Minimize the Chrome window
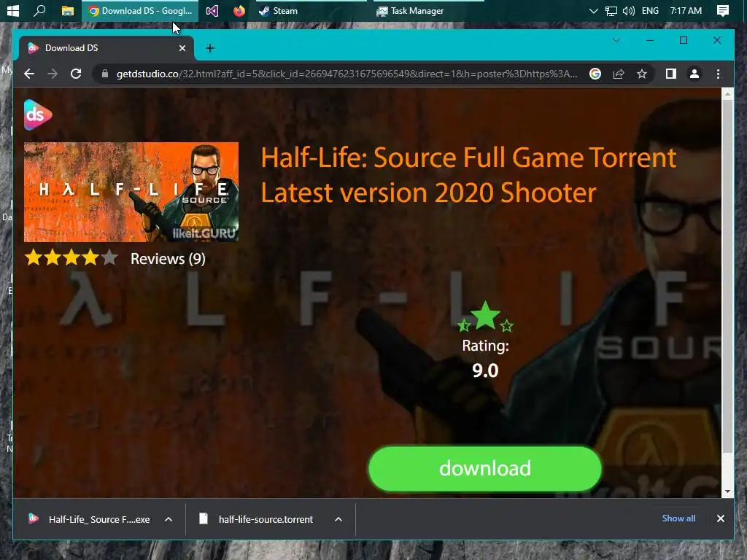 click(650, 40)
